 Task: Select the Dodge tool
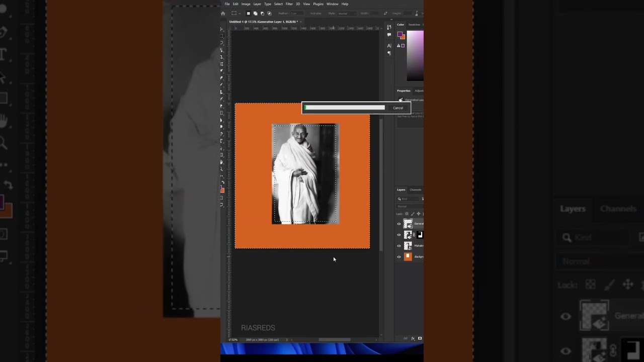coord(222,126)
